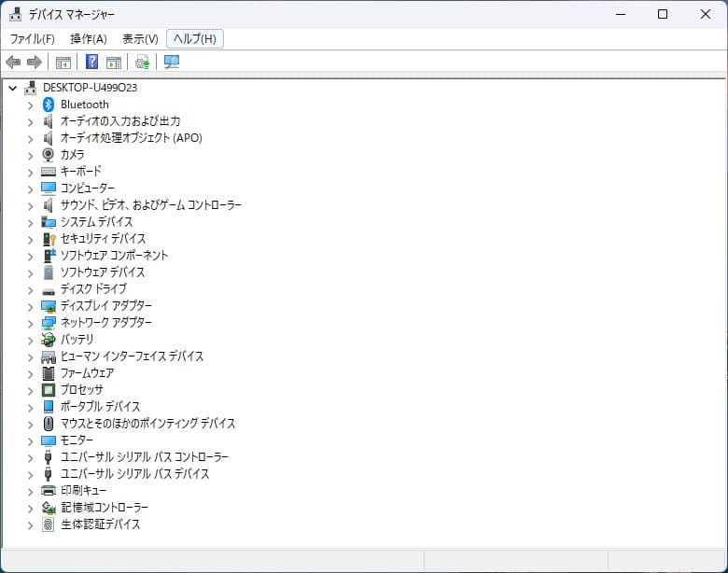Select マウスとそのほかのポインティング デバイス label
Viewport: 728px width, 573px height.
pos(148,424)
